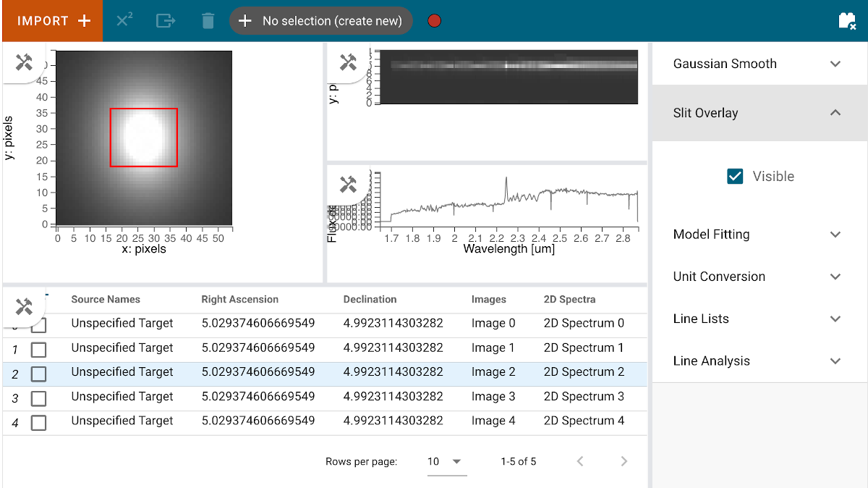Open the Rows per page dropdown
The height and width of the screenshot is (488, 868).
click(x=446, y=462)
